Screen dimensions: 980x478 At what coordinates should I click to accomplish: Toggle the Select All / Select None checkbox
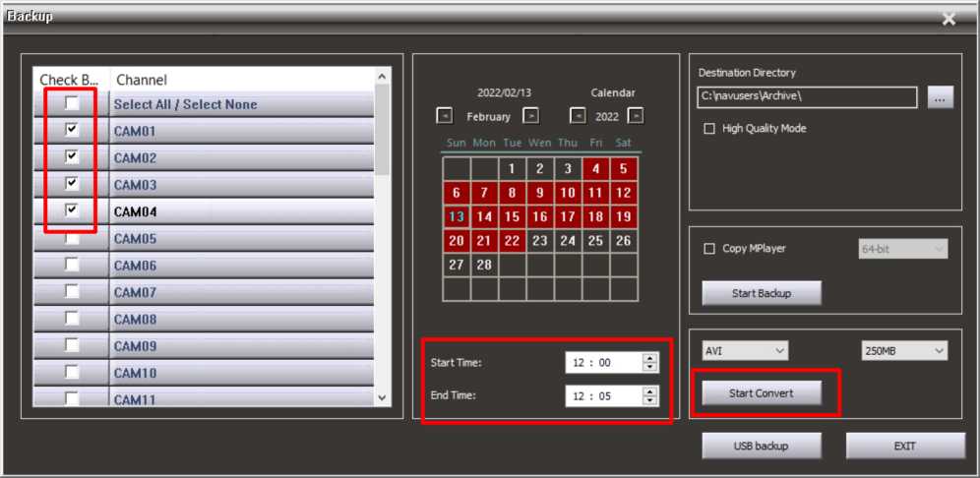point(72,103)
